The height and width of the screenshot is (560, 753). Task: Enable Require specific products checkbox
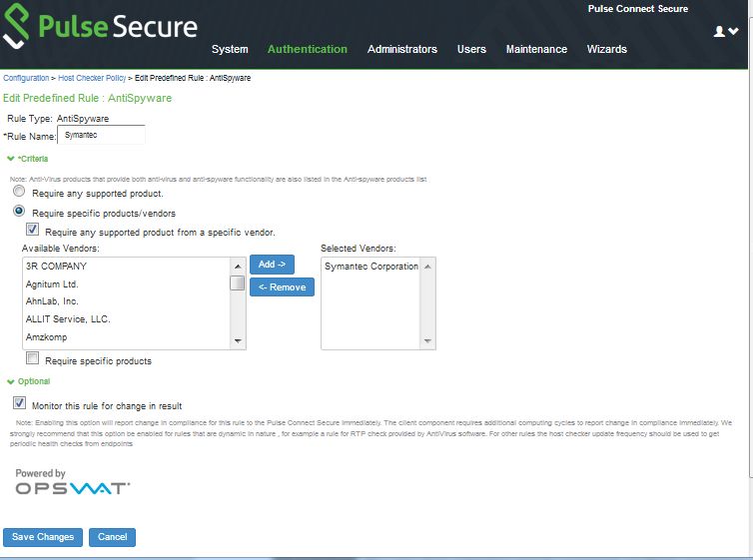click(x=33, y=358)
